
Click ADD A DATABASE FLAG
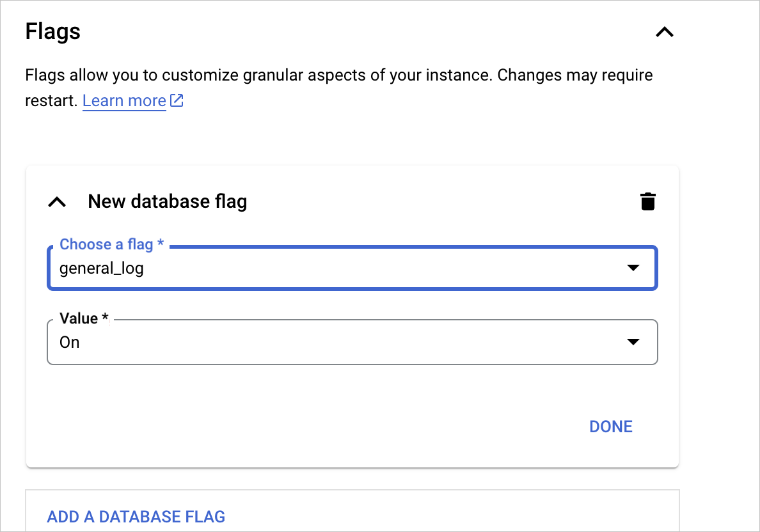136,517
